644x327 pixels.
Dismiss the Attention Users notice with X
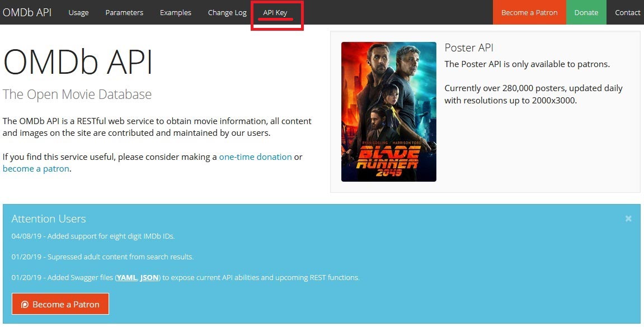pyautogui.click(x=628, y=219)
